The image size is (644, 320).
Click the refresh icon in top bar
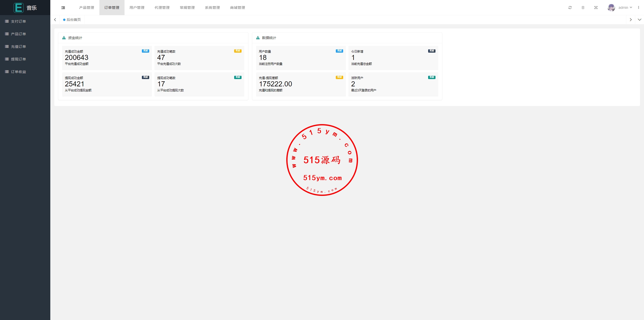click(570, 8)
